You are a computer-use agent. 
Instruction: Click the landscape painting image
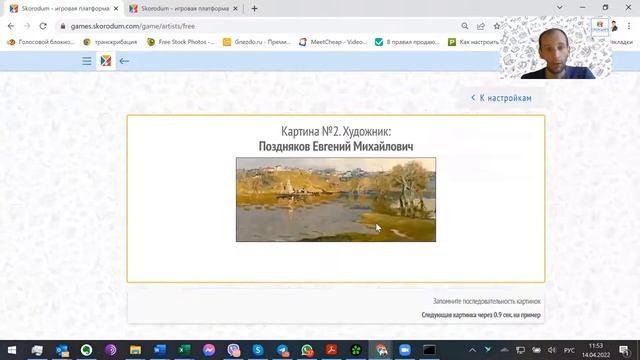[x=336, y=200]
